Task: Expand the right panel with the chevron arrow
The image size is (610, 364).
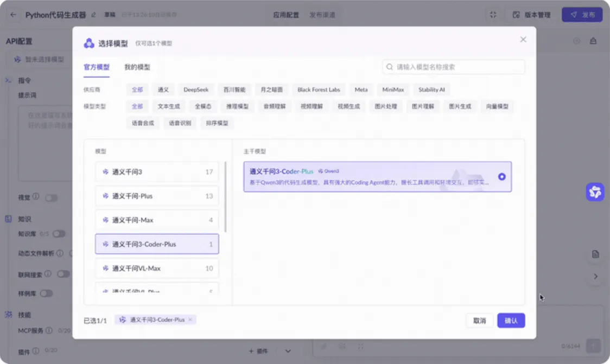Action: point(595,277)
